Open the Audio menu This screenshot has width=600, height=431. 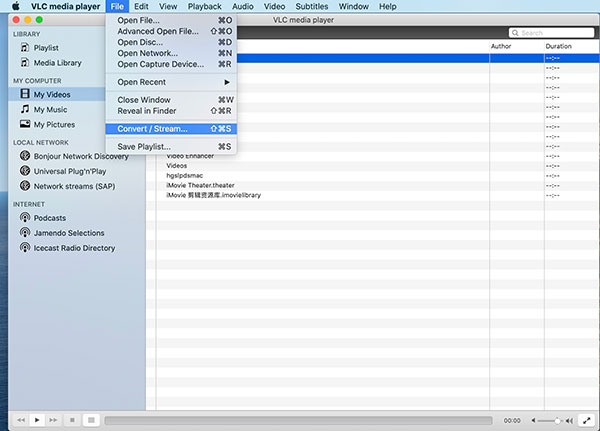click(243, 6)
